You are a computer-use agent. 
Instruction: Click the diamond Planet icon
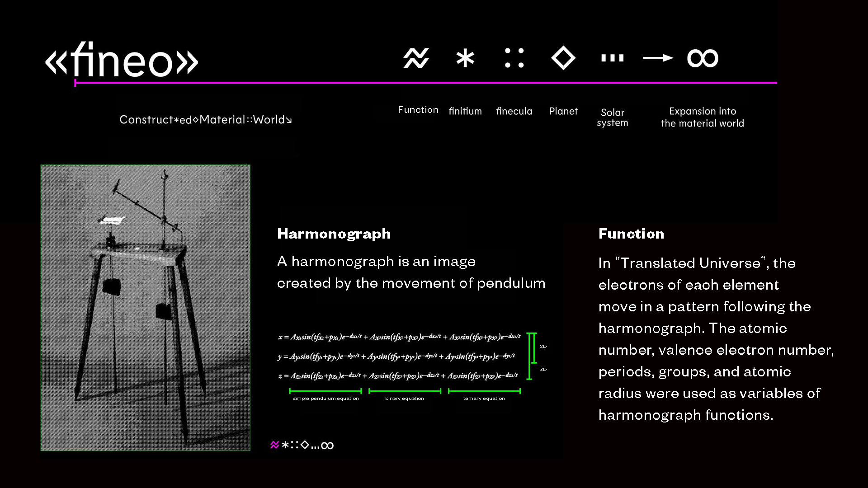click(x=563, y=58)
